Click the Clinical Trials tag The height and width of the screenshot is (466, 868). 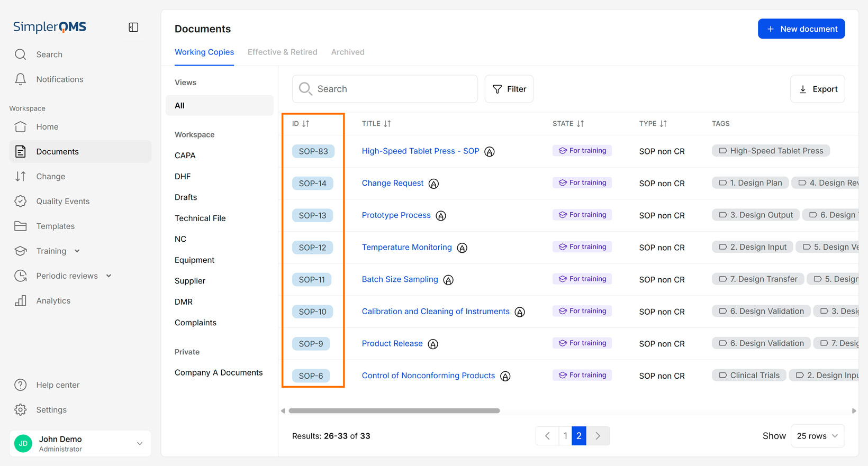pyautogui.click(x=749, y=376)
